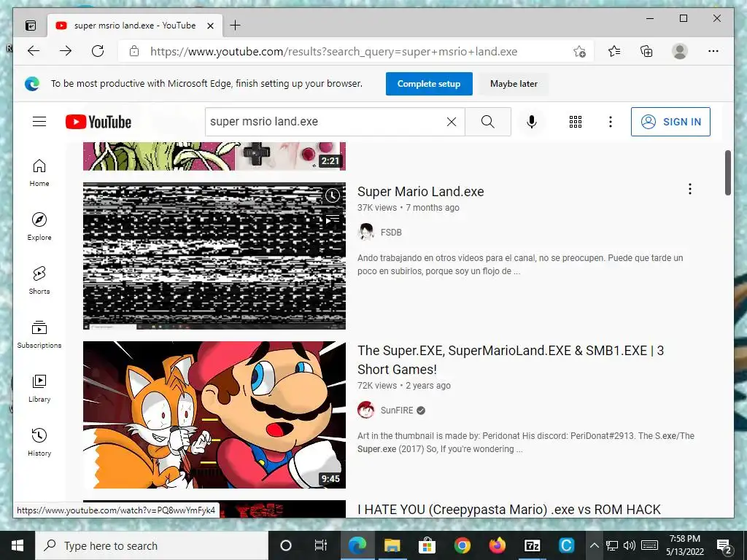Open the taskbar volume control
This screenshot has height=560, width=747.
click(x=630, y=545)
